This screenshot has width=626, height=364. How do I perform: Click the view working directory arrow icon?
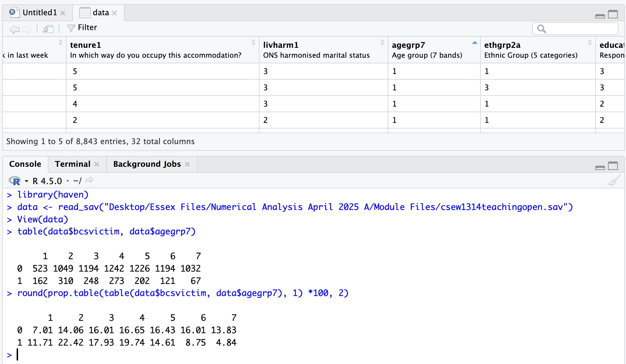pos(89,180)
